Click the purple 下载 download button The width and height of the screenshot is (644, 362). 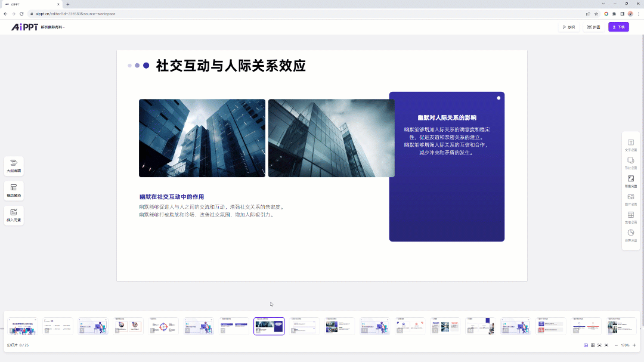[617, 26]
